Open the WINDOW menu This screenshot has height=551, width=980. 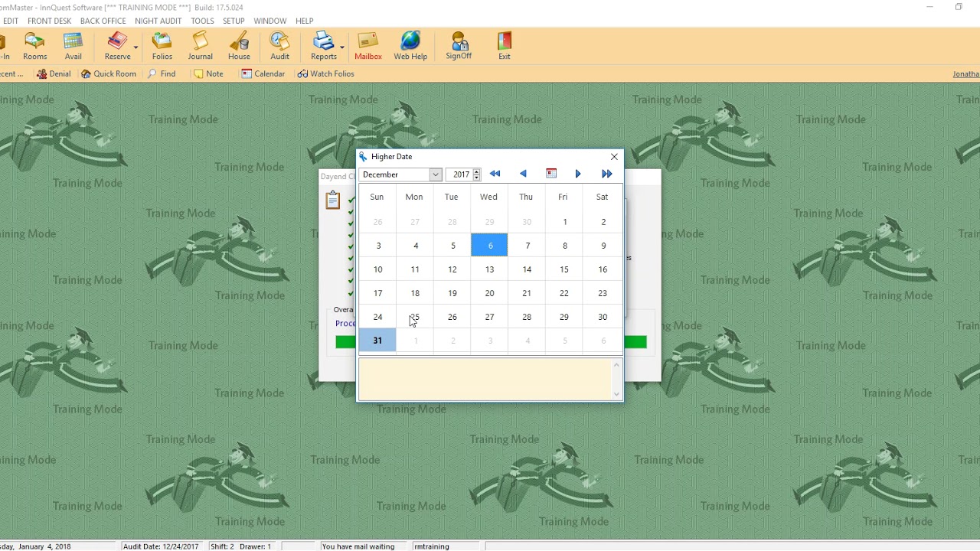[270, 21]
